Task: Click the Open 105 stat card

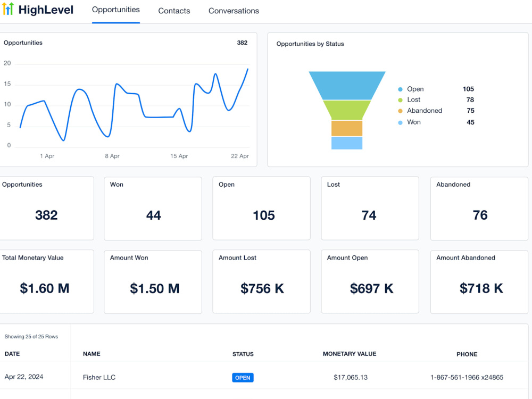Action: [262, 209]
